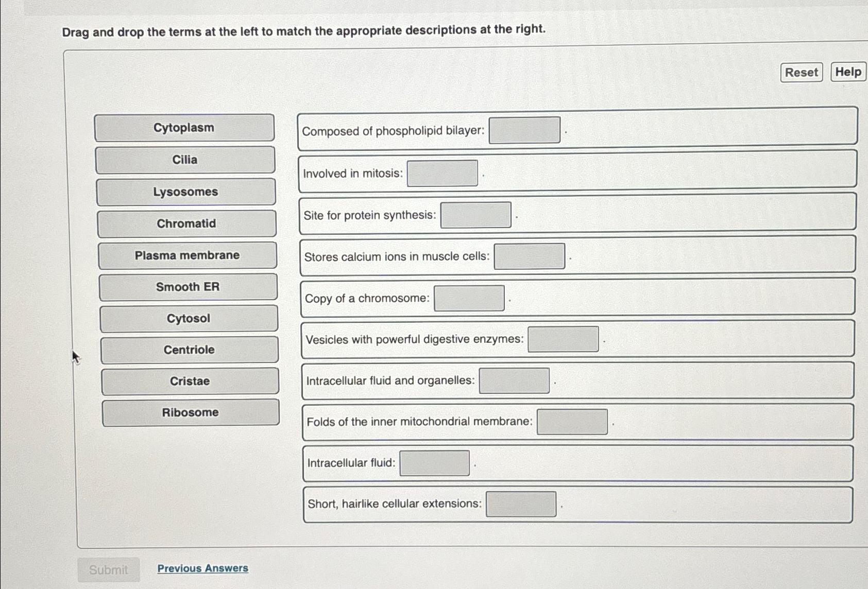Select the Chromatid term tile

tap(185, 223)
